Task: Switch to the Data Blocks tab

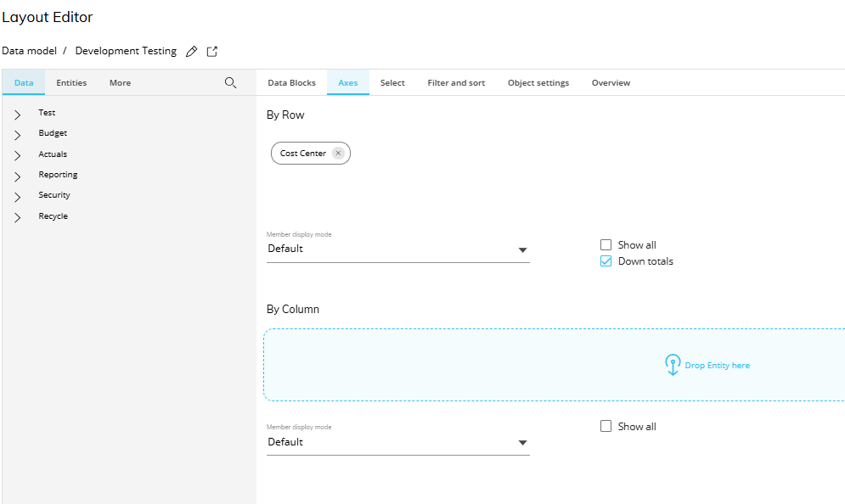Action: coord(291,83)
